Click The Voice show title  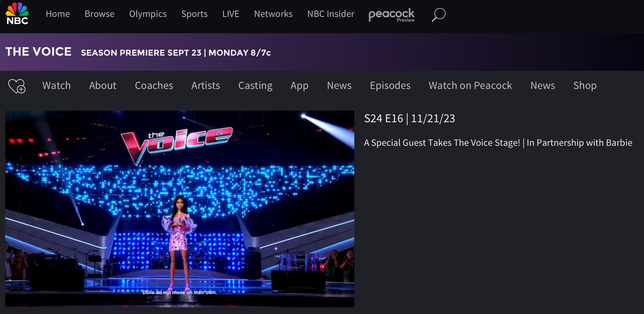38,52
